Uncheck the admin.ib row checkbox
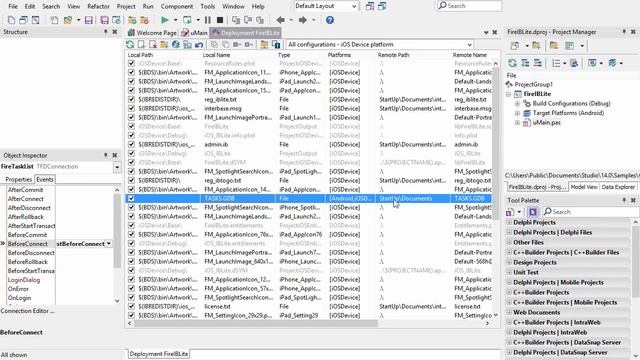Screen dimensions: 640x360 point(131,144)
